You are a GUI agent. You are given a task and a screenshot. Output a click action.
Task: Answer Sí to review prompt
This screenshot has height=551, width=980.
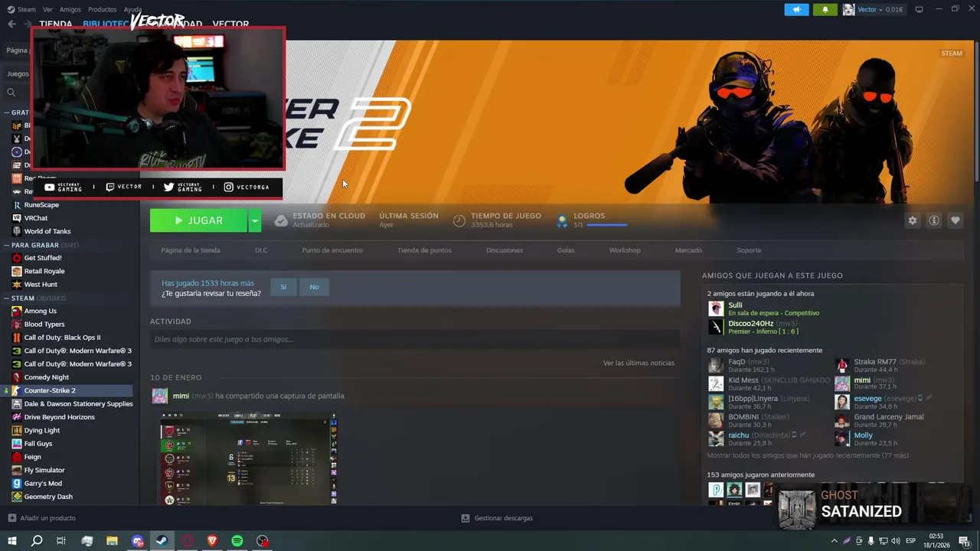(283, 287)
